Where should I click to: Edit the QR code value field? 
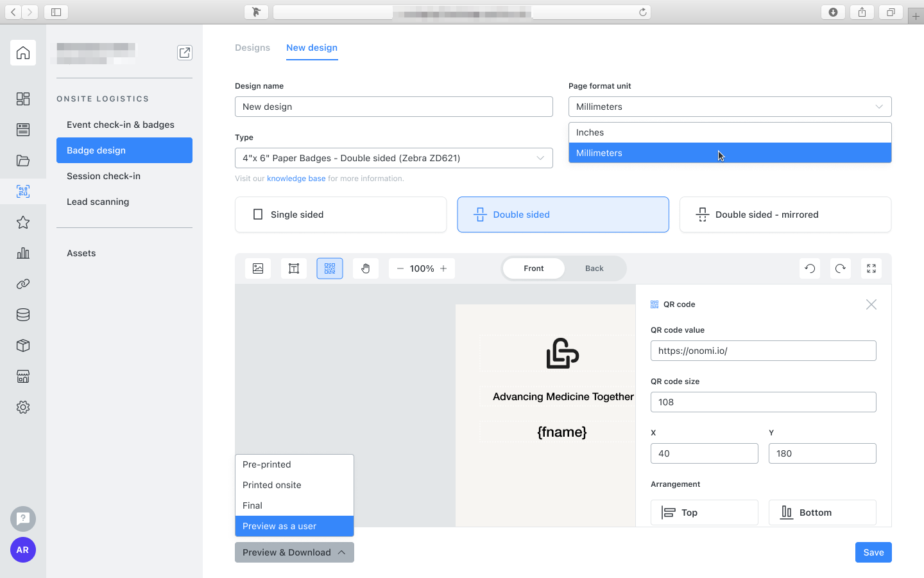[x=764, y=351]
